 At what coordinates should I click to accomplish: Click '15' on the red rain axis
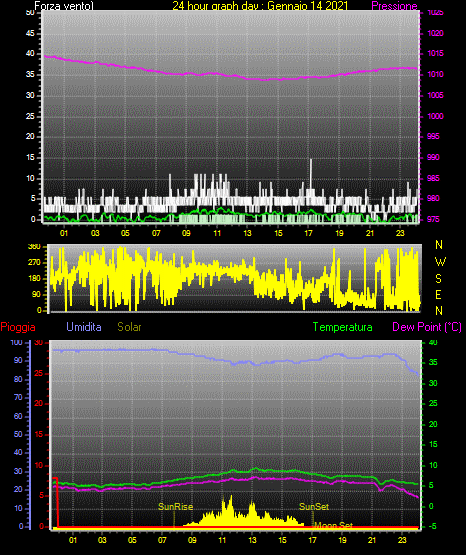(39, 434)
